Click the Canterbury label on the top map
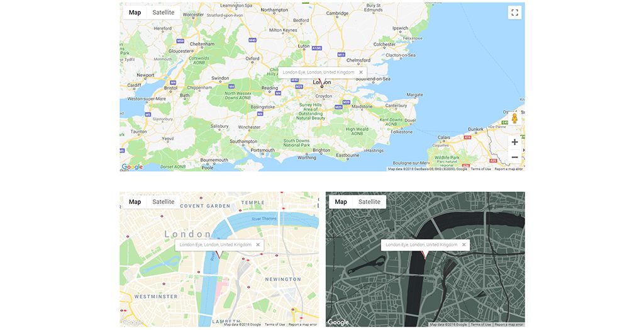The width and height of the screenshot is (644, 330). coord(396,105)
